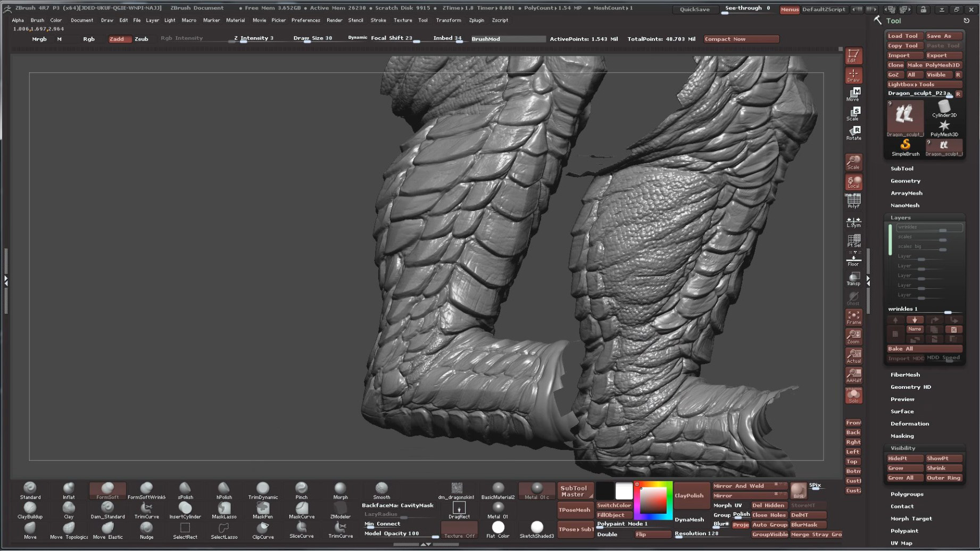Pick the FormSoftWrinkle brush
Image resolution: width=980 pixels, height=551 pixels.
(x=146, y=490)
